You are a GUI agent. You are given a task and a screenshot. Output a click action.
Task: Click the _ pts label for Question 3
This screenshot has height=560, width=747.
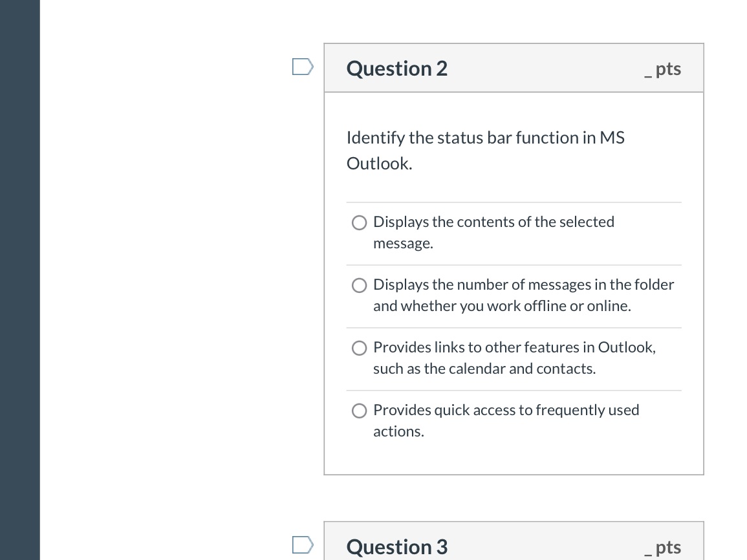click(x=662, y=546)
